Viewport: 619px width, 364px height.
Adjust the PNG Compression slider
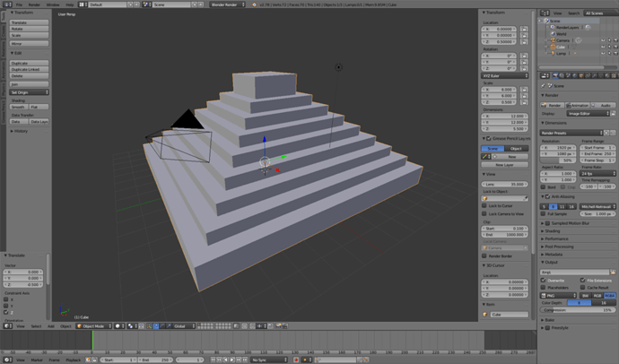pyautogui.click(x=578, y=310)
